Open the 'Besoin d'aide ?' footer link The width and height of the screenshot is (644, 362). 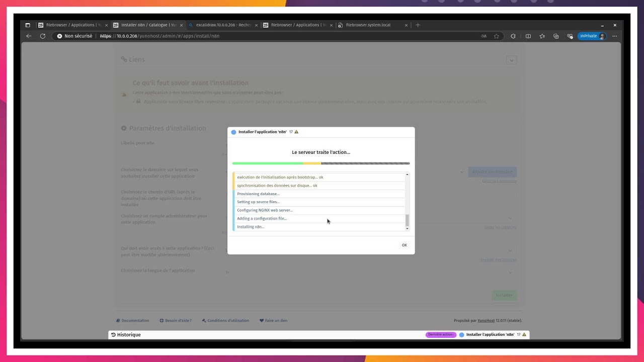click(176, 320)
